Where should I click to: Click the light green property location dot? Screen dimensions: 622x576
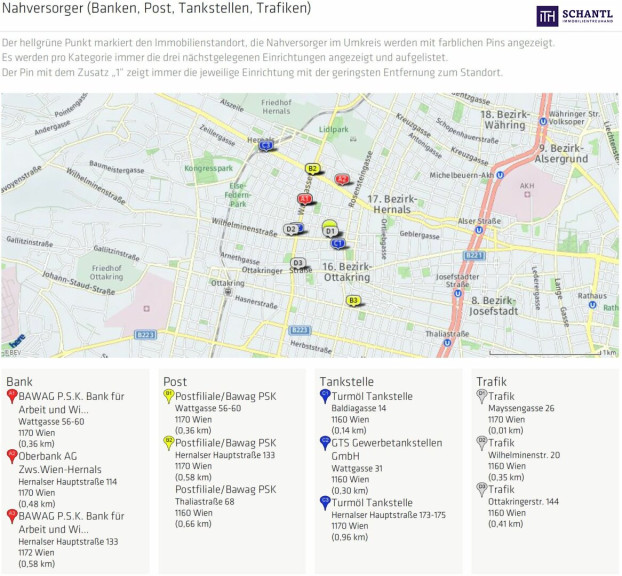point(329,222)
